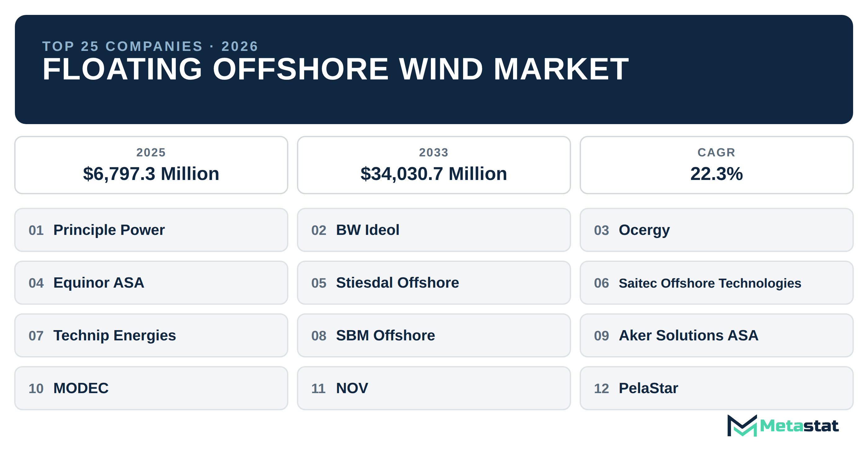Open the Equinor ASA card
The image size is (868, 453).
pos(151,283)
